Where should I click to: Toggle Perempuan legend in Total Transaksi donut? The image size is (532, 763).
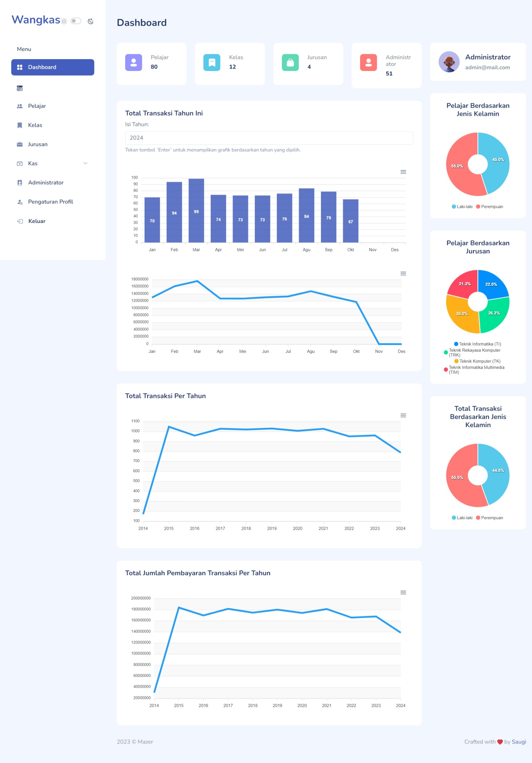(490, 518)
